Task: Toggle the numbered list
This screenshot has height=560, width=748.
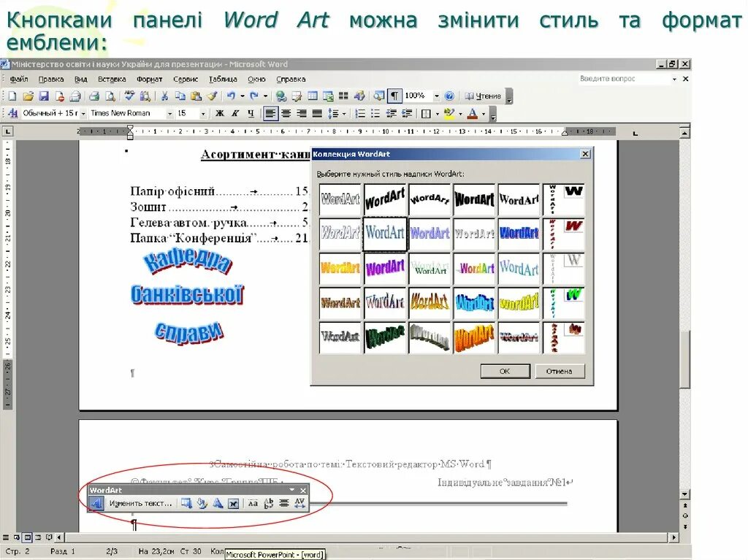Action: tap(360, 113)
